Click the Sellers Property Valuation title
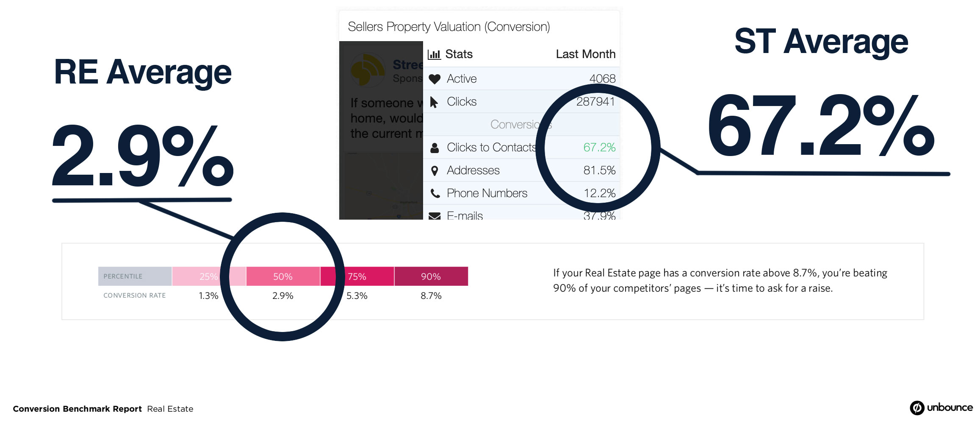The image size is (980, 424). coord(449,27)
